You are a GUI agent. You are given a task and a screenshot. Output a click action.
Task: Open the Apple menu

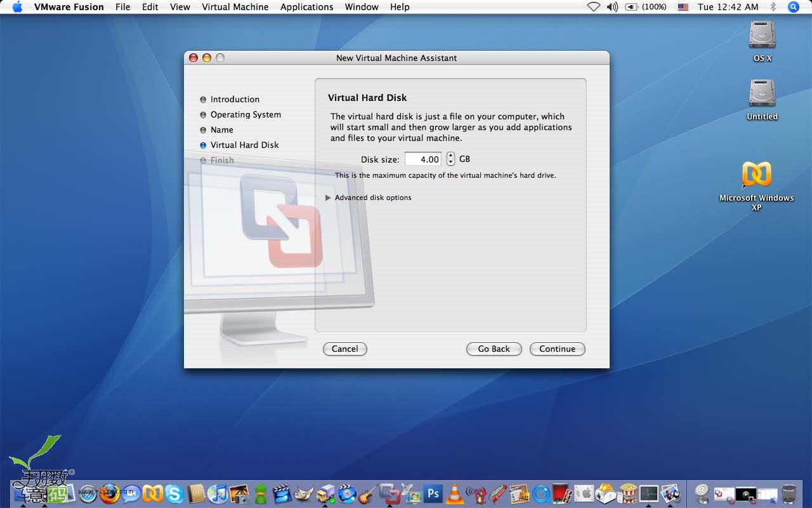(17, 7)
